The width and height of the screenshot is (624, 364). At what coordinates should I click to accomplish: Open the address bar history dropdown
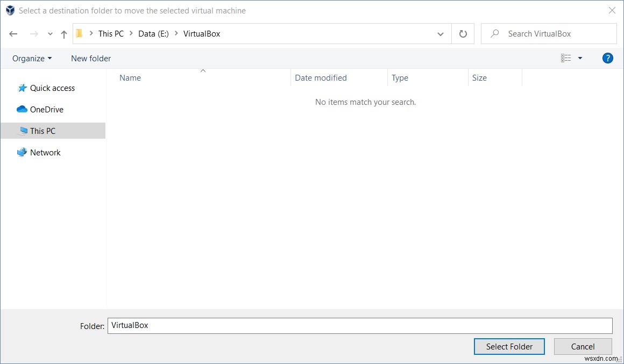click(440, 33)
